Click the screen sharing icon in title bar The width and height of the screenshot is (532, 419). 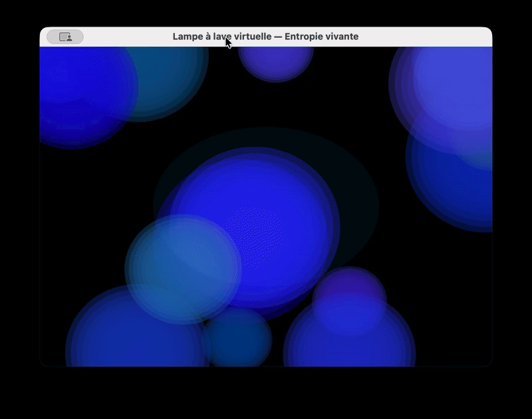coord(65,37)
